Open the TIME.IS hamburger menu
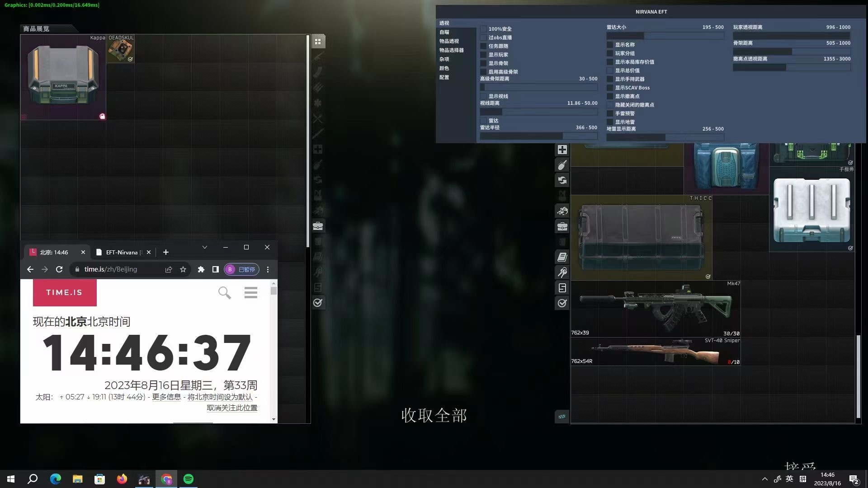 [x=250, y=293]
